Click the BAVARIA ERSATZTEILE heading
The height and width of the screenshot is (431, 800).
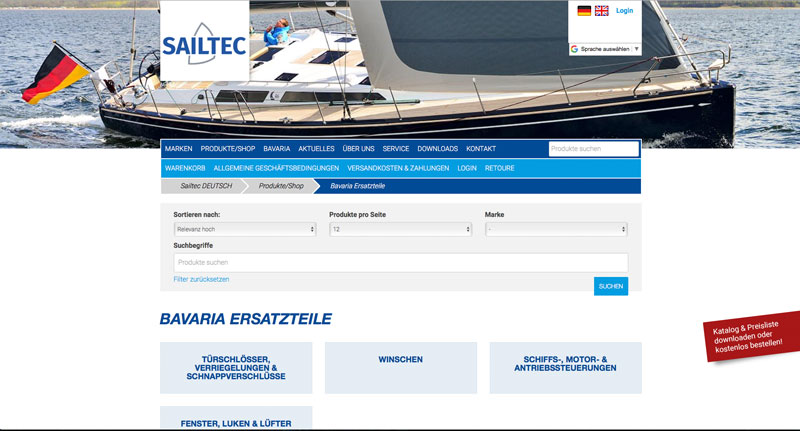click(245, 319)
